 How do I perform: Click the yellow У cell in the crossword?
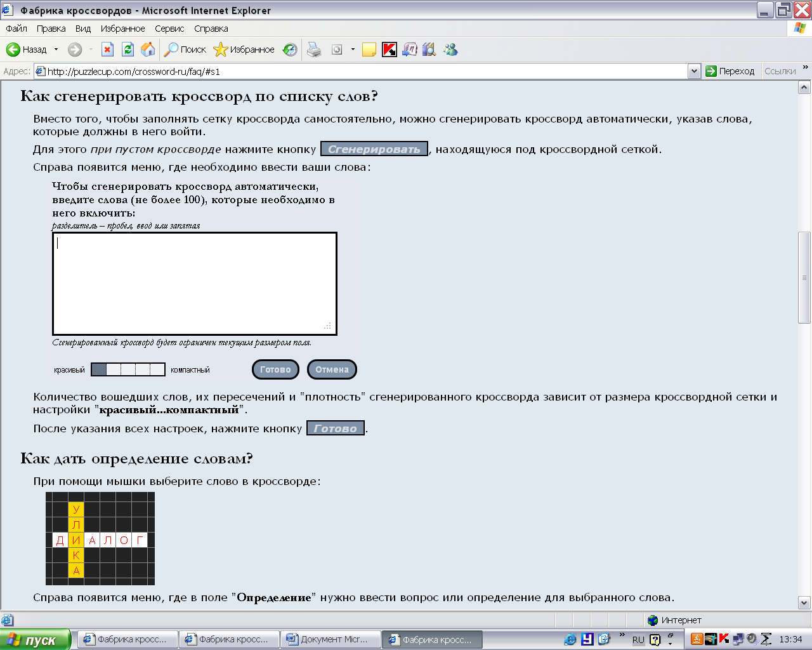pyautogui.click(x=76, y=509)
